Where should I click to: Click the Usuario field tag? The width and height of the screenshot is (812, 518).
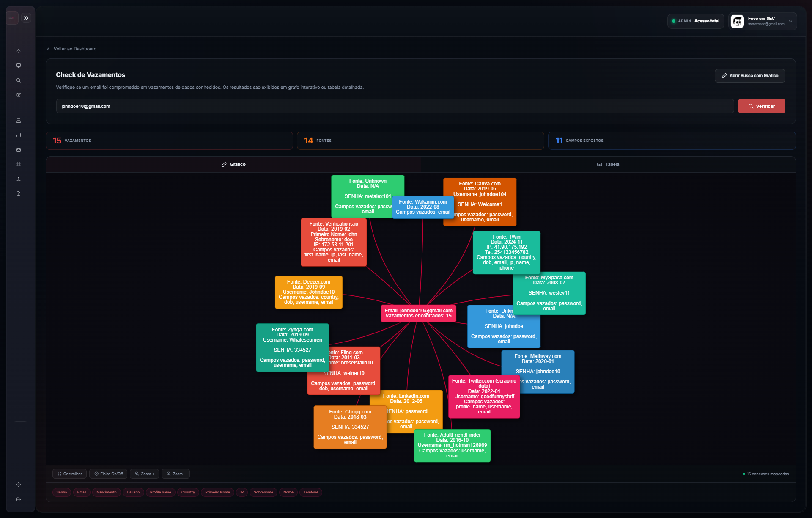[133, 492]
